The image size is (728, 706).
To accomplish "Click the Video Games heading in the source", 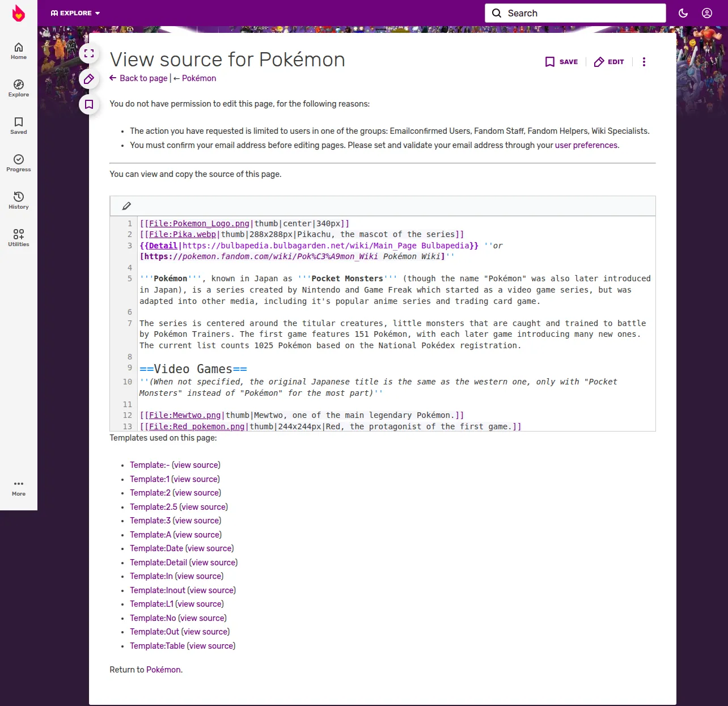I will pyautogui.click(x=193, y=369).
